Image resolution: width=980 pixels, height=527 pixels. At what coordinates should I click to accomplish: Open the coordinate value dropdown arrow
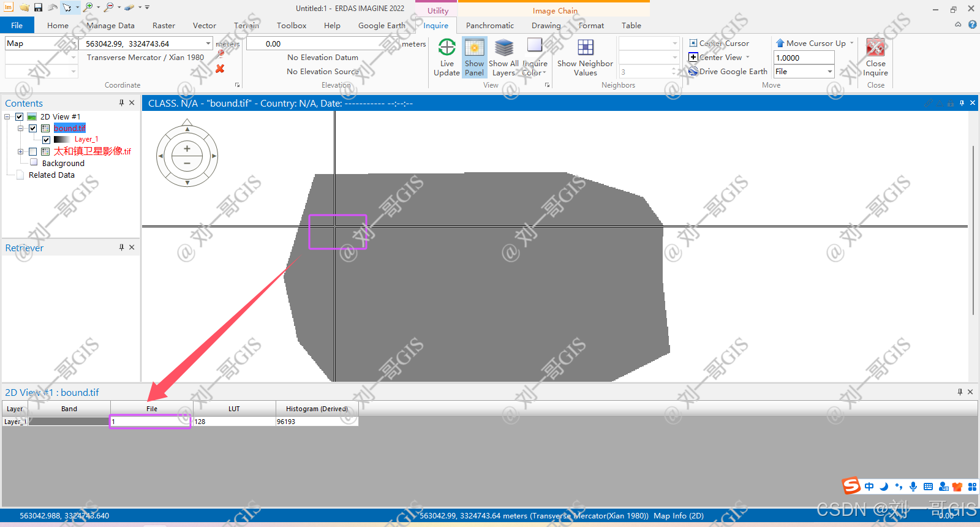coord(208,44)
